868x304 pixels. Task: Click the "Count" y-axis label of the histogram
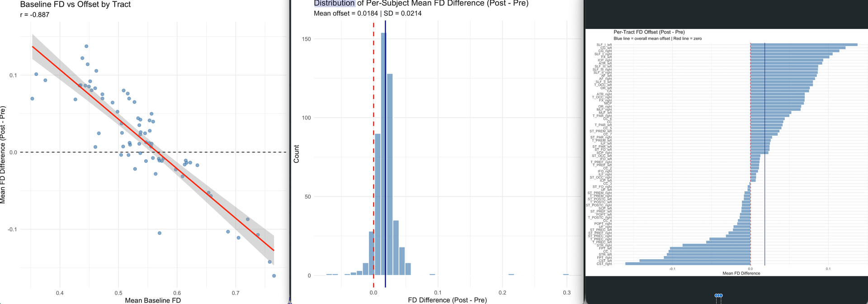[x=297, y=154]
